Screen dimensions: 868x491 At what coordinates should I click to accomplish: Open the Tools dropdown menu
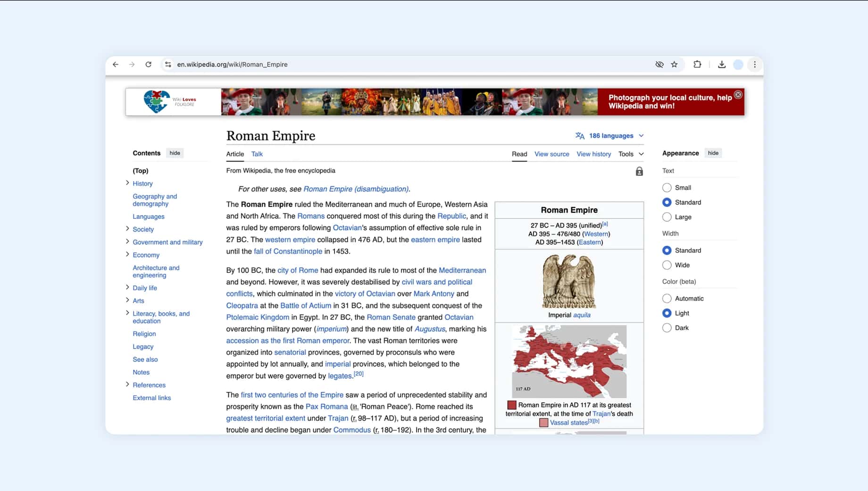[x=631, y=154]
